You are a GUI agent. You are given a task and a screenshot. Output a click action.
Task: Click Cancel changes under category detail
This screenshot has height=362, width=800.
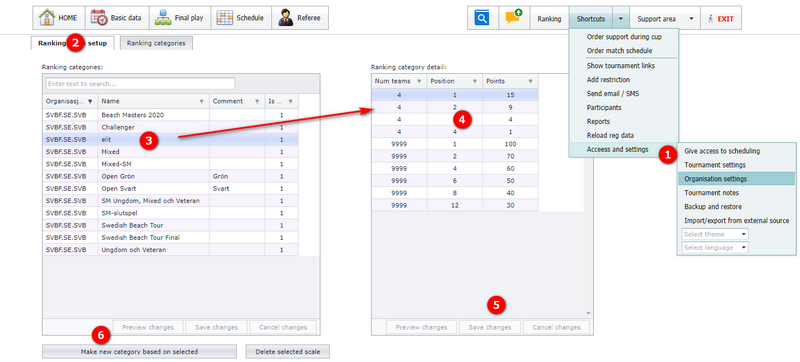[x=557, y=327]
